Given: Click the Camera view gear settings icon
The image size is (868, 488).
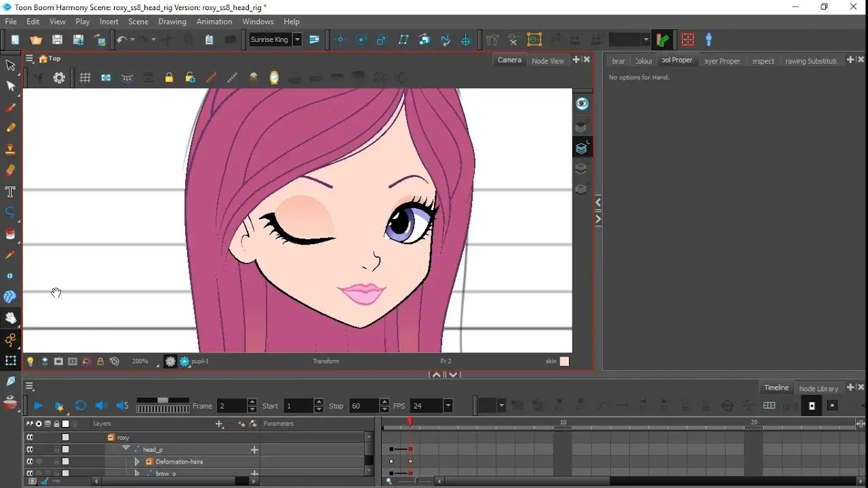Looking at the screenshot, I should [59, 78].
